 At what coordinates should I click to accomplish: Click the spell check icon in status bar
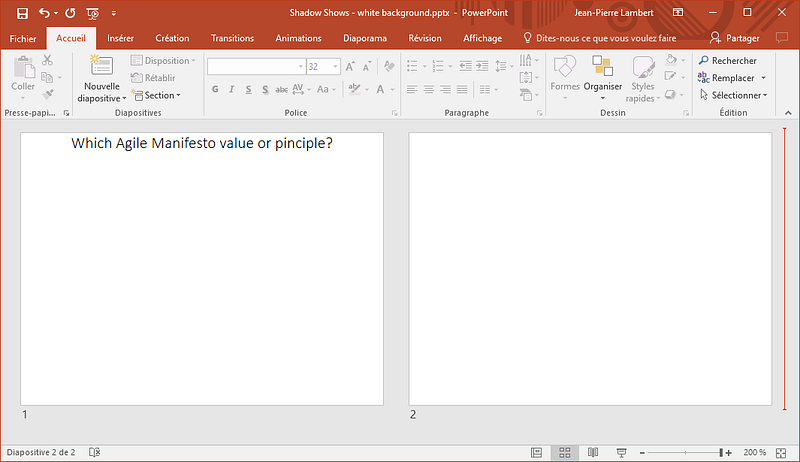click(94, 452)
